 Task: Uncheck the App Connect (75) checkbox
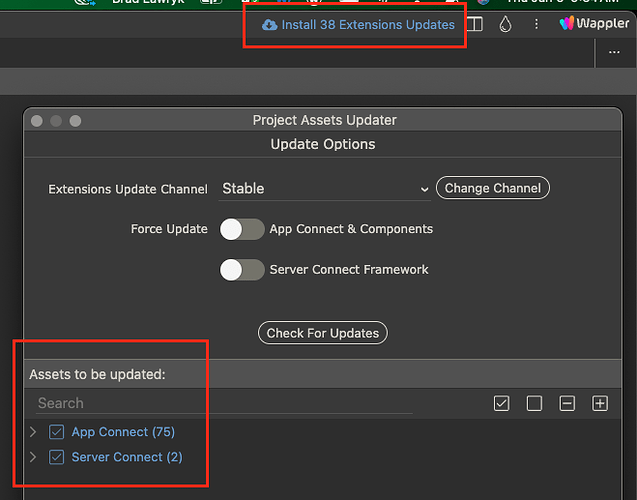coord(56,432)
